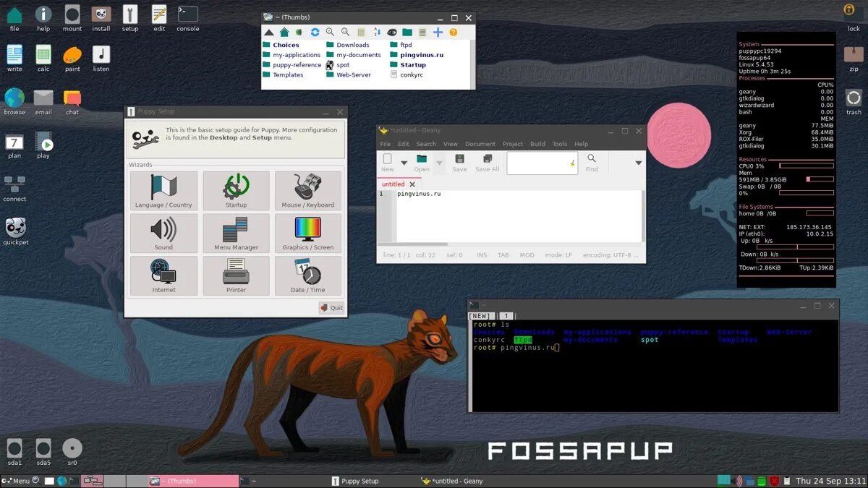
Task: Refresh the ROX-Filer directory view
Action: [x=315, y=33]
